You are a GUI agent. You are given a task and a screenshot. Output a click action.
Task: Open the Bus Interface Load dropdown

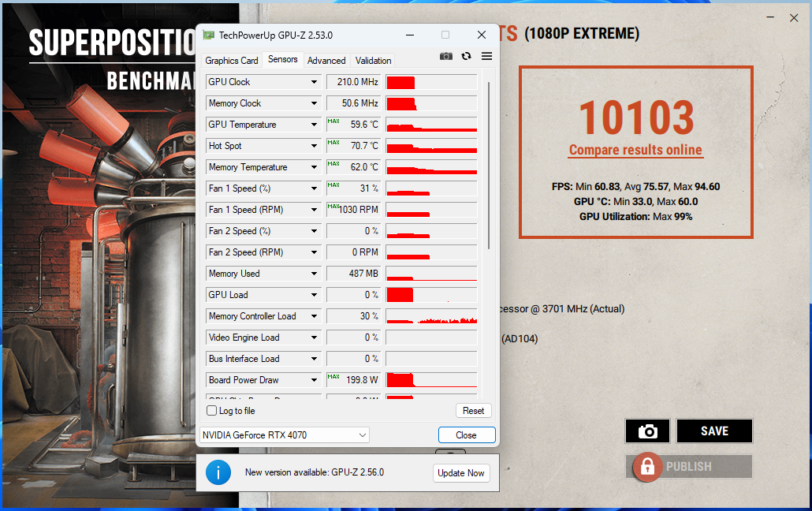[x=315, y=358]
